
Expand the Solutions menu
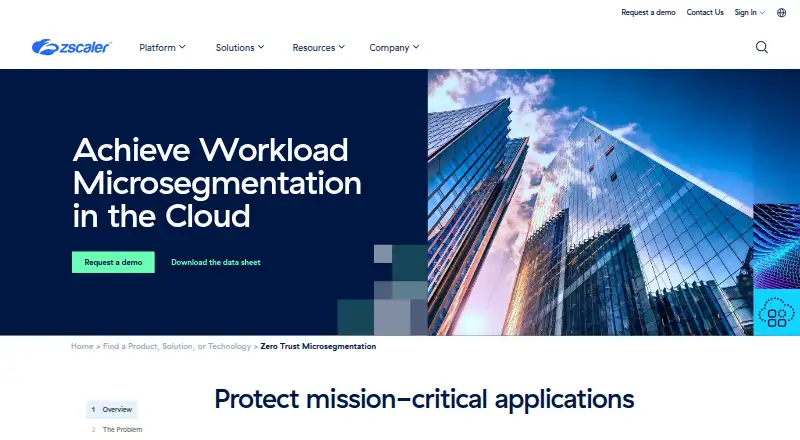[x=240, y=47]
